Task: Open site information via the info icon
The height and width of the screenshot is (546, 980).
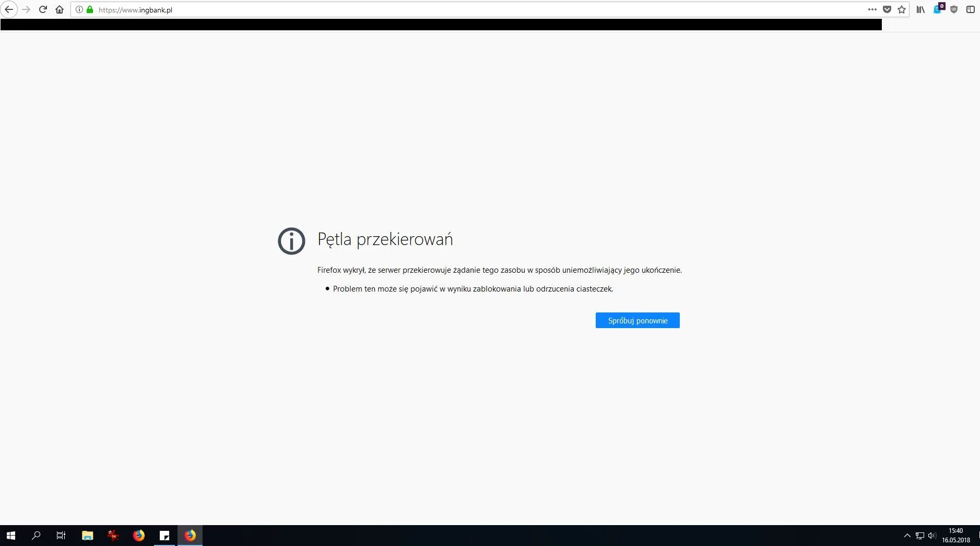Action: coord(79,9)
